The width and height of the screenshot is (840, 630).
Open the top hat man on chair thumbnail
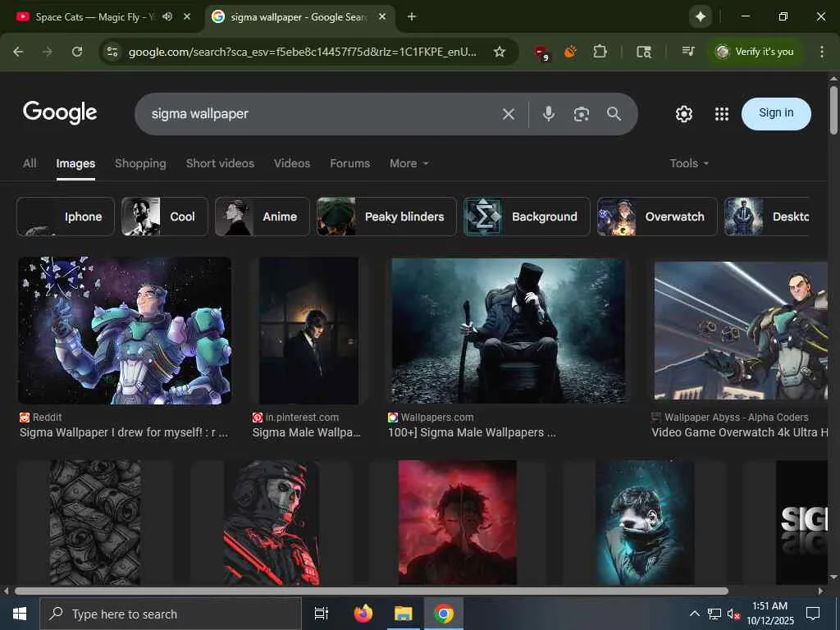tap(508, 331)
